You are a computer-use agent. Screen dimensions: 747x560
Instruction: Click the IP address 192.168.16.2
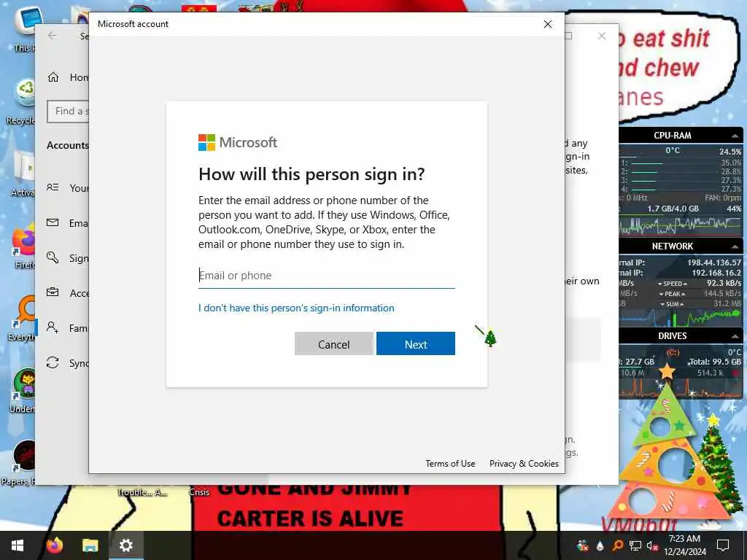coord(716,273)
